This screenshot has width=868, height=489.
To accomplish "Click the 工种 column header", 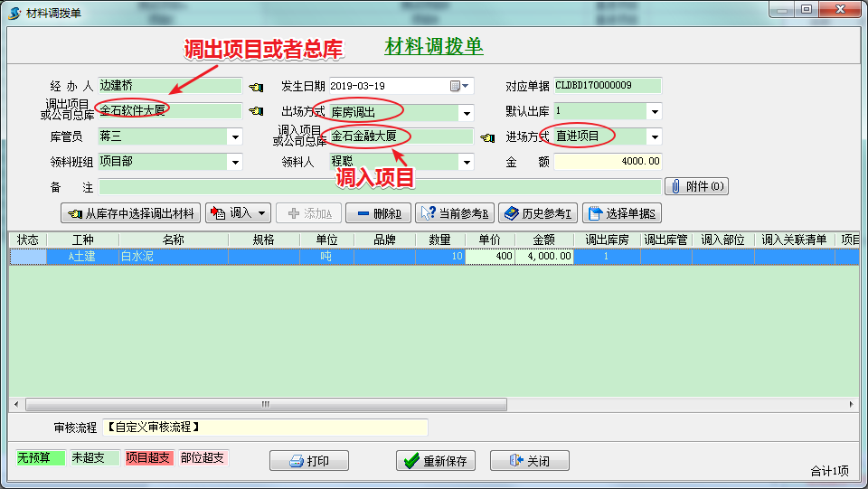I will [x=82, y=240].
